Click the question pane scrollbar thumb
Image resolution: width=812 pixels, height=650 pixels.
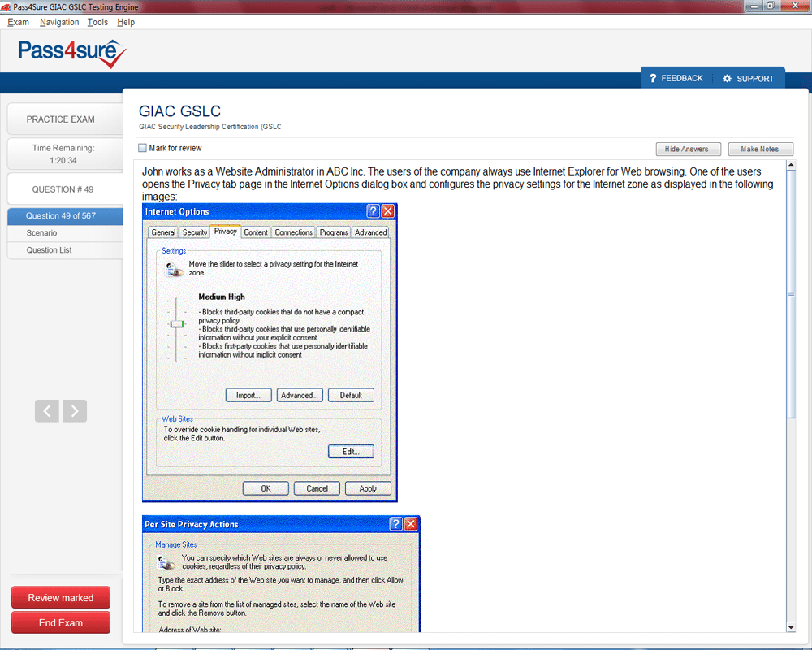[791, 294]
